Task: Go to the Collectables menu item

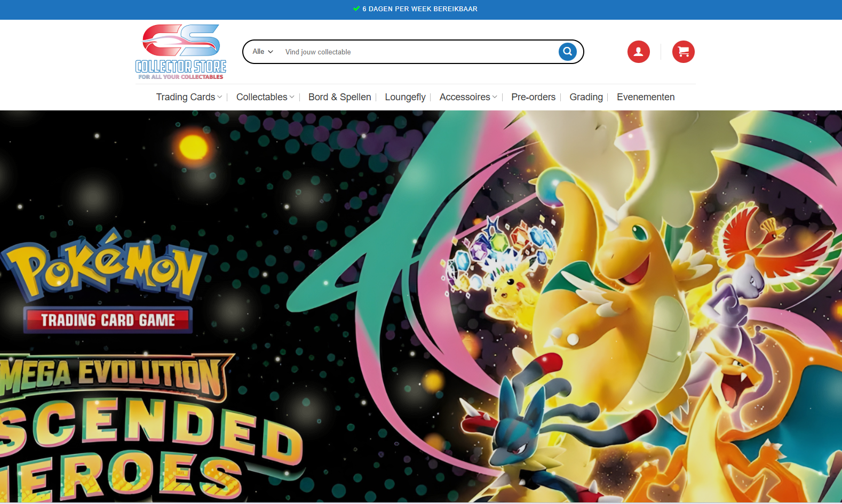Action: (x=261, y=97)
